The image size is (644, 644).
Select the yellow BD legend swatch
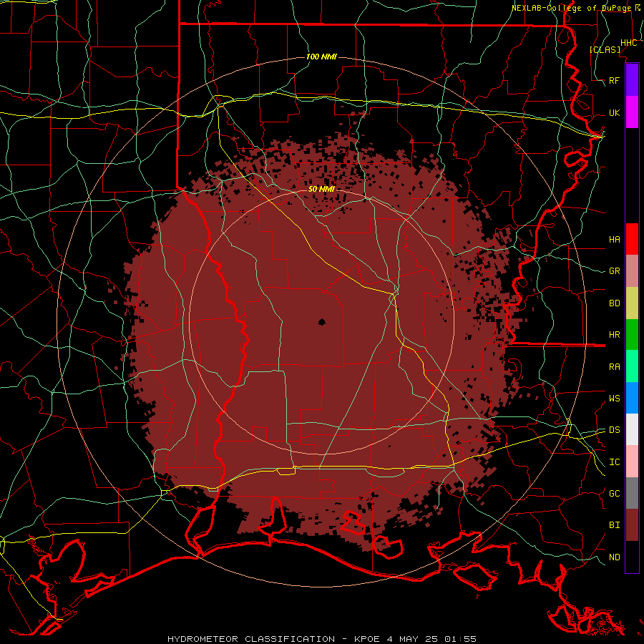(x=632, y=303)
